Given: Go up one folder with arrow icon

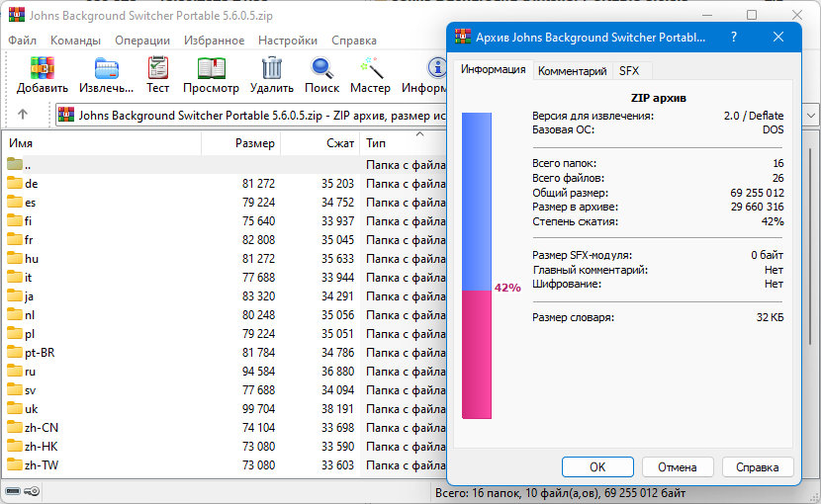Looking at the screenshot, I should [x=23, y=115].
